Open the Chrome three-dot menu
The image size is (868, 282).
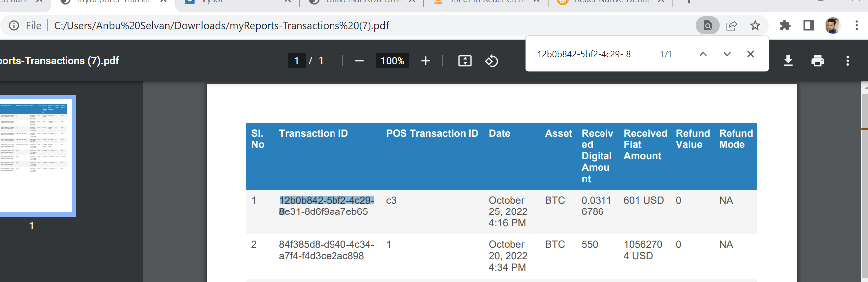tap(856, 25)
